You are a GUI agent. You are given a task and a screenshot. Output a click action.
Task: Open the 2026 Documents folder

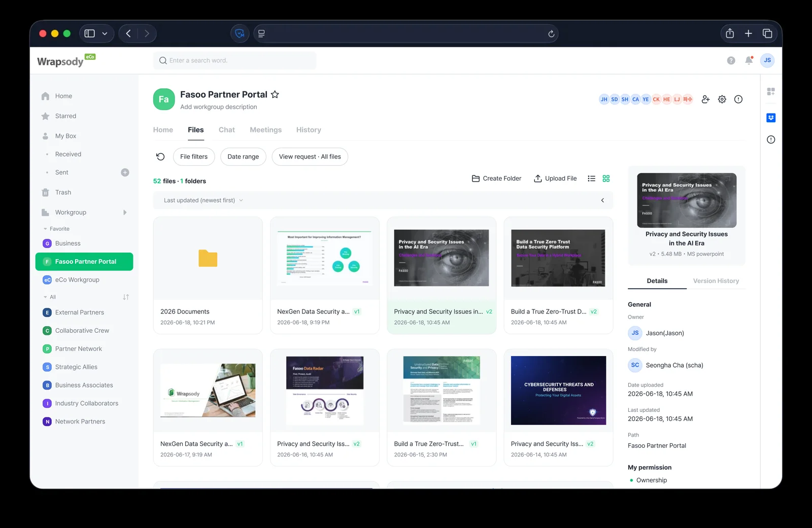208,275
